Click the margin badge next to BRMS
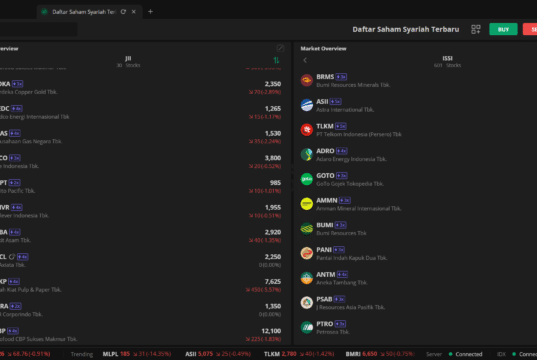The width and height of the screenshot is (537, 360). pyautogui.click(x=341, y=77)
